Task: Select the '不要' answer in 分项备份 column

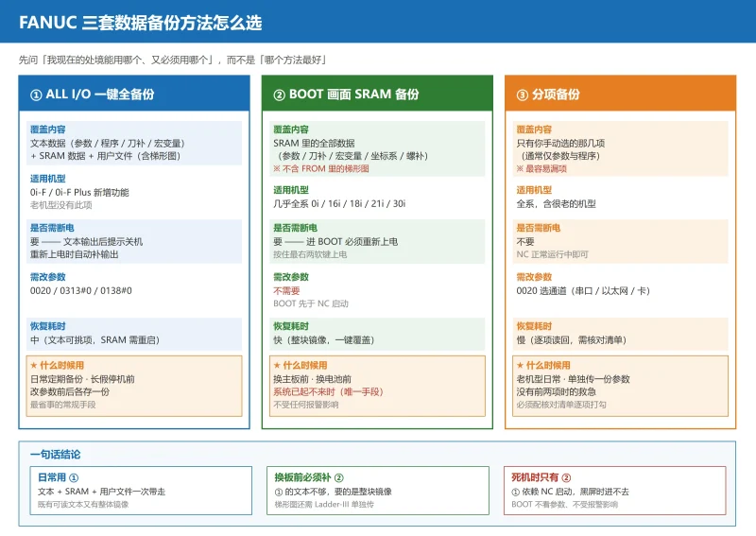Action: click(x=525, y=242)
